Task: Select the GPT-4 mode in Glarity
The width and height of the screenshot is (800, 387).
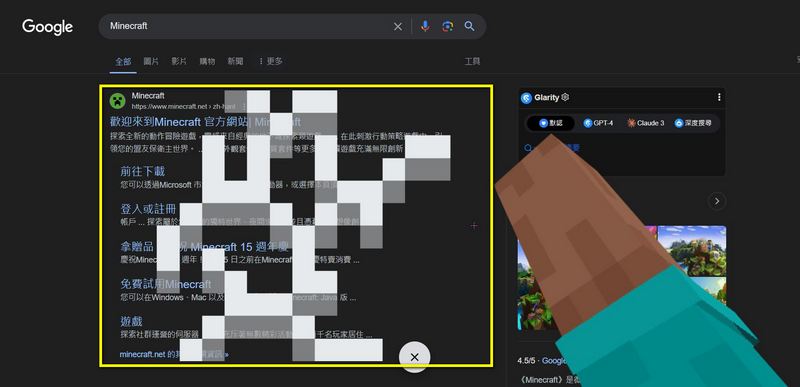Action: point(597,123)
